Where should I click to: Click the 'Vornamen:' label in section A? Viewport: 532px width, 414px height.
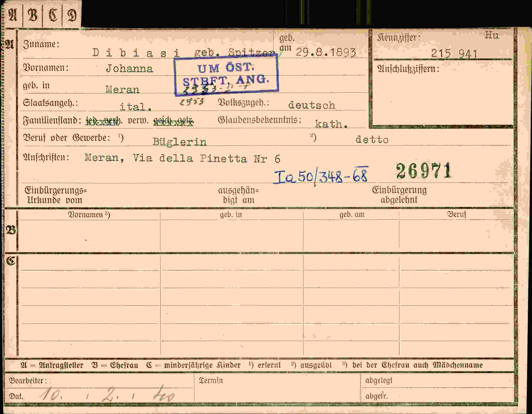pyautogui.click(x=46, y=67)
